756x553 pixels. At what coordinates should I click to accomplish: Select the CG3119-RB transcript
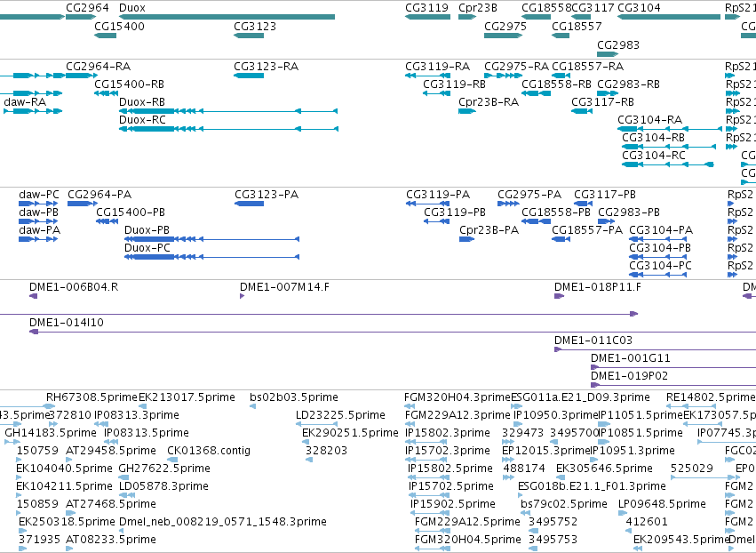(x=437, y=93)
